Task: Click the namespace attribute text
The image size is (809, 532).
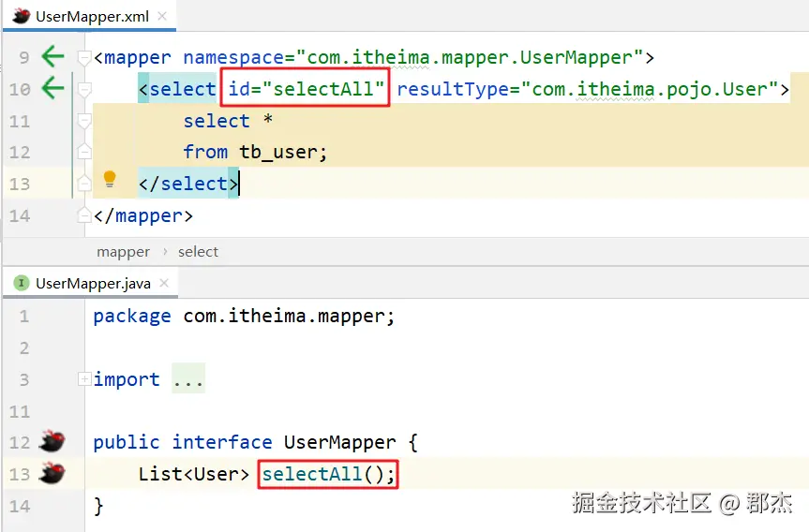Action: pyautogui.click(x=233, y=58)
